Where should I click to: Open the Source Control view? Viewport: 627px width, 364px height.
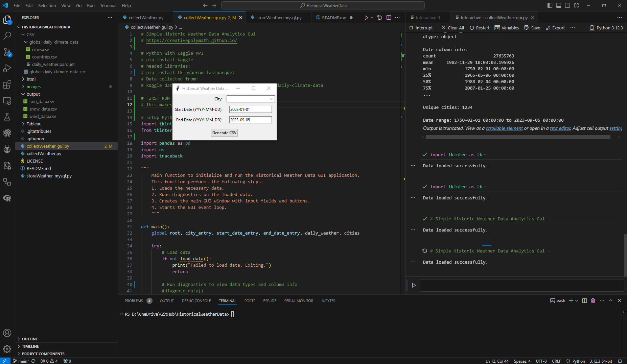tap(7, 52)
